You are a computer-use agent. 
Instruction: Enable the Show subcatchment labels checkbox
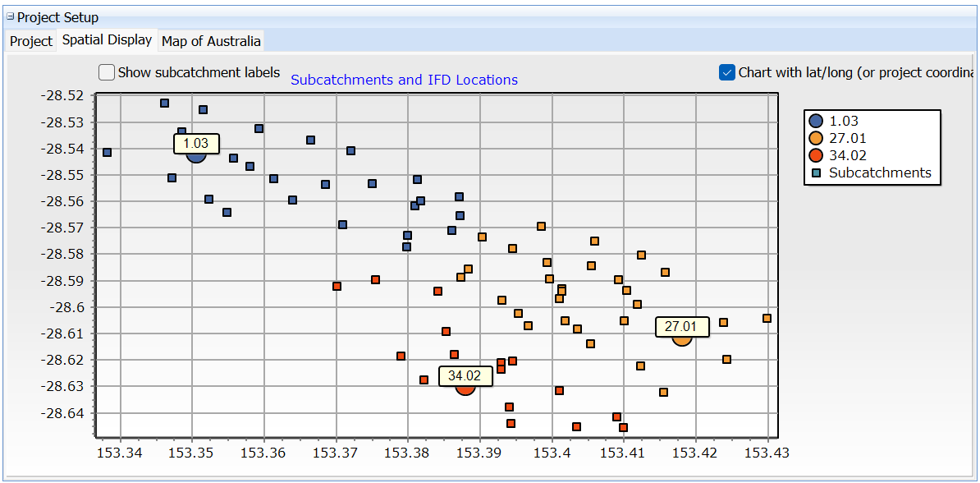point(107,72)
